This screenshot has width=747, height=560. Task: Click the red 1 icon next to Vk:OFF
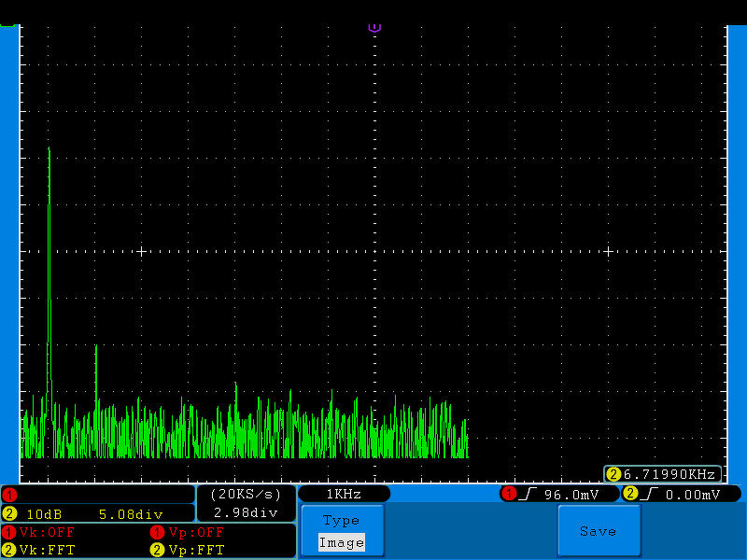point(9,532)
